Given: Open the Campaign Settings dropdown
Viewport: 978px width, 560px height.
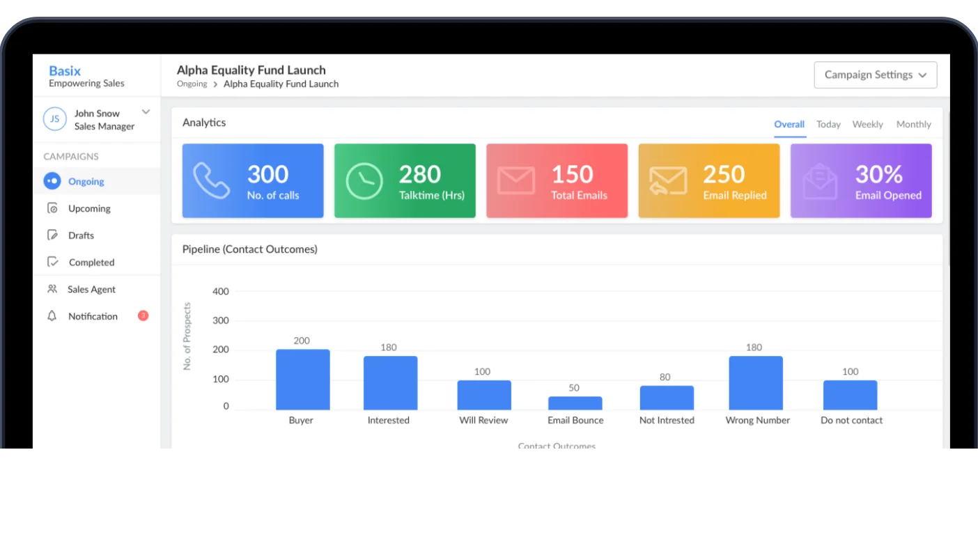Looking at the screenshot, I should click(876, 75).
